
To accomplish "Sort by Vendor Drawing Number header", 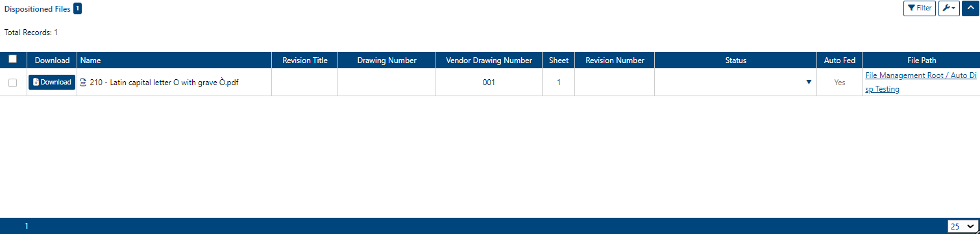I will pyautogui.click(x=489, y=60).
